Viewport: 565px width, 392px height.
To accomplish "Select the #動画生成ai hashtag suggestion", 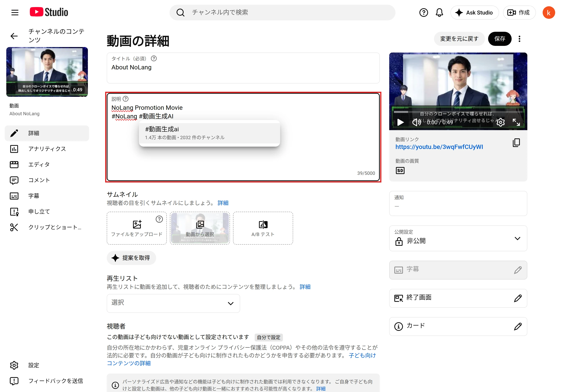I will tap(209, 133).
